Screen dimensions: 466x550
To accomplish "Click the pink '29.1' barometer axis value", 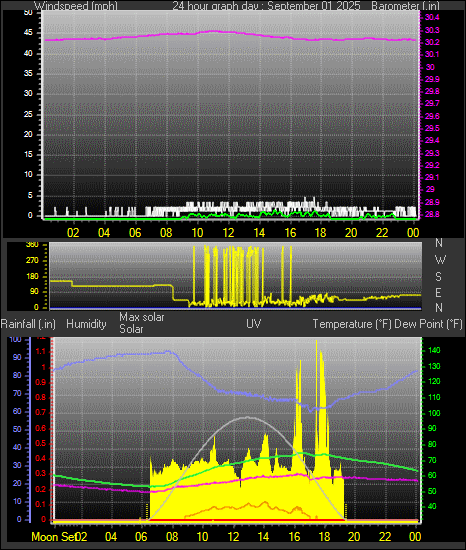I will click(432, 177).
